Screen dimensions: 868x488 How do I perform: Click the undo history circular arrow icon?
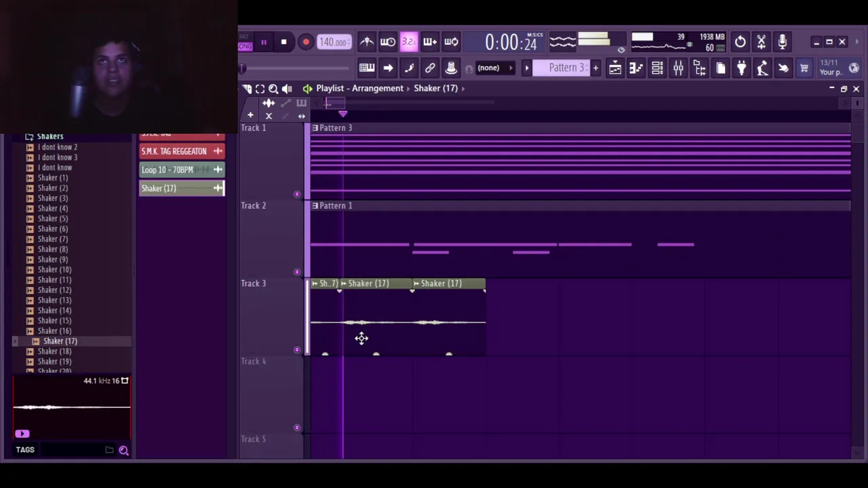[741, 42]
